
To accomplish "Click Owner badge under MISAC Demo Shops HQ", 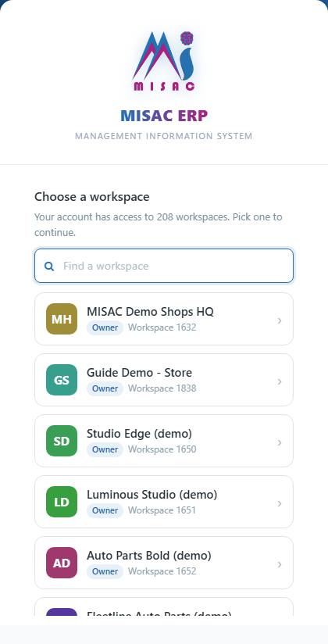I will point(105,327).
